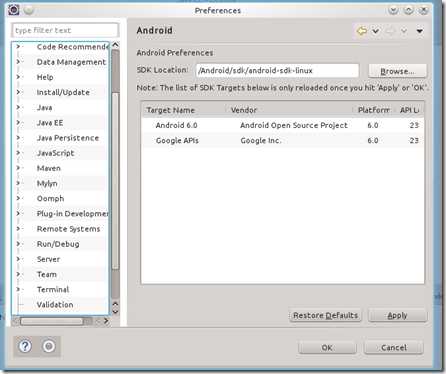Select Terminal category in tree
446x374 pixels.
click(53, 289)
